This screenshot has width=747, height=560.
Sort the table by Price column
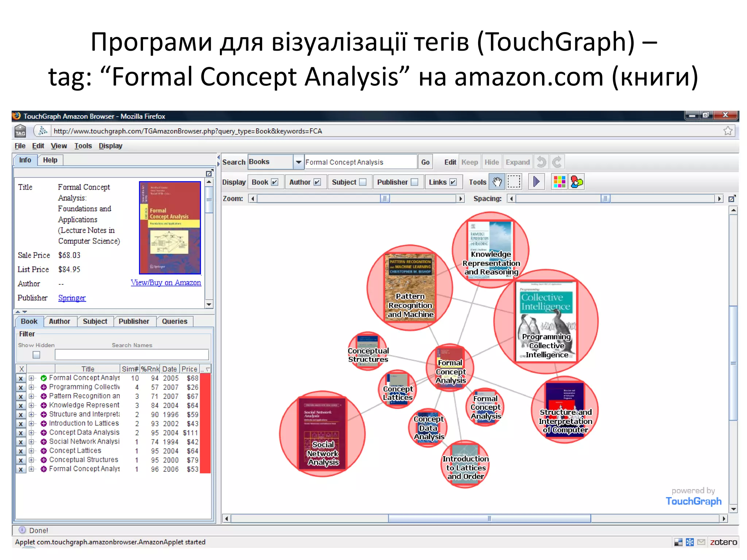189,369
